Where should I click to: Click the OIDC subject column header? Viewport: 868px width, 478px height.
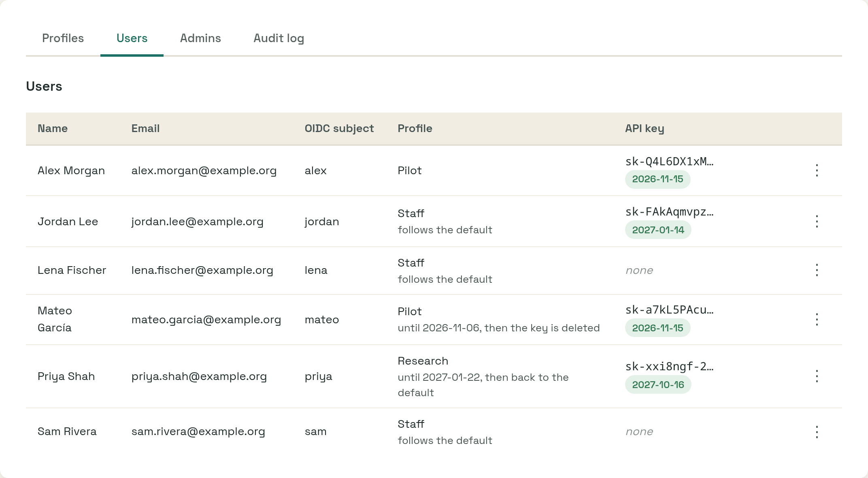(x=339, y=128)
